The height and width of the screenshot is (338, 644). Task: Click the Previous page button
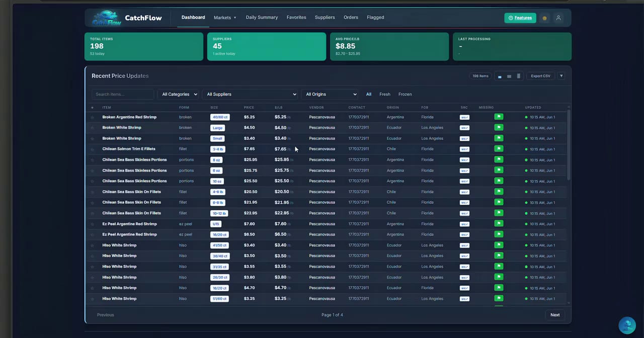(x=106, y=315)
